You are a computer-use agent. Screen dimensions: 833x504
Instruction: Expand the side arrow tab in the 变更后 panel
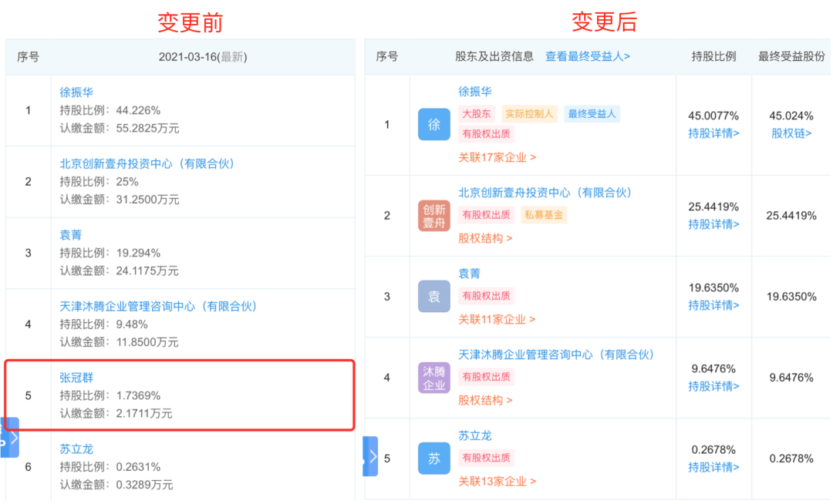point(370,456)
